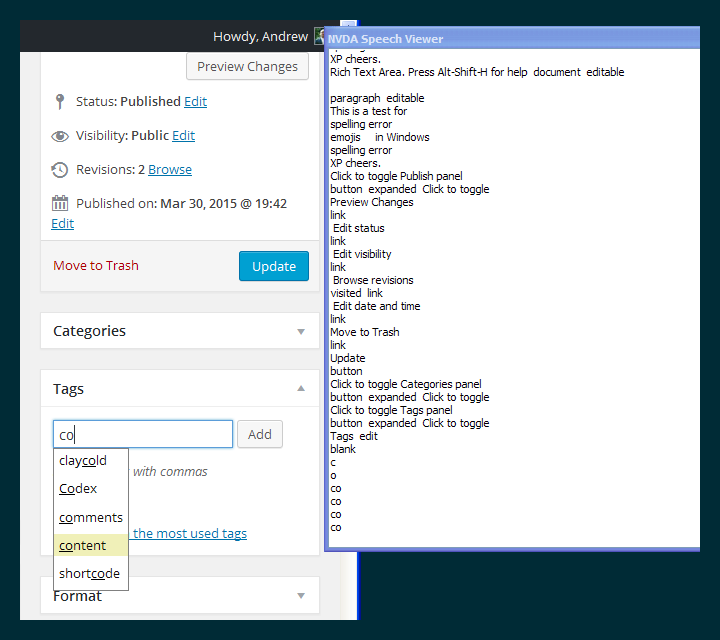Screen dimensions: 720x640
Task: Edit the visibility setting link
Action: click(184, 135)
